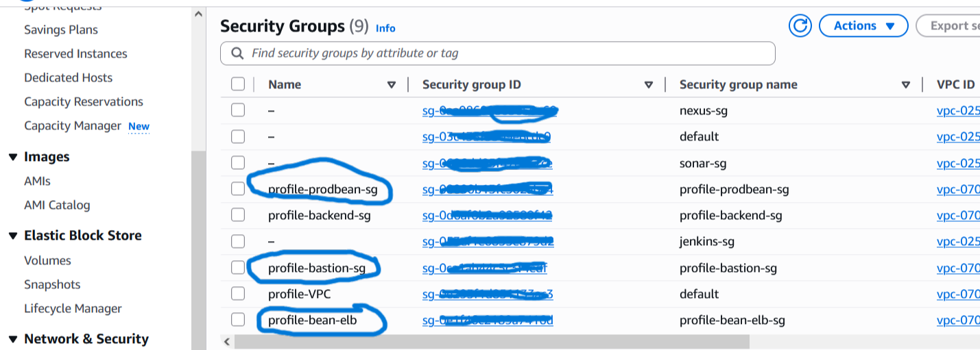Click the sidebar scroll up arrow

(x=198, y=14)
